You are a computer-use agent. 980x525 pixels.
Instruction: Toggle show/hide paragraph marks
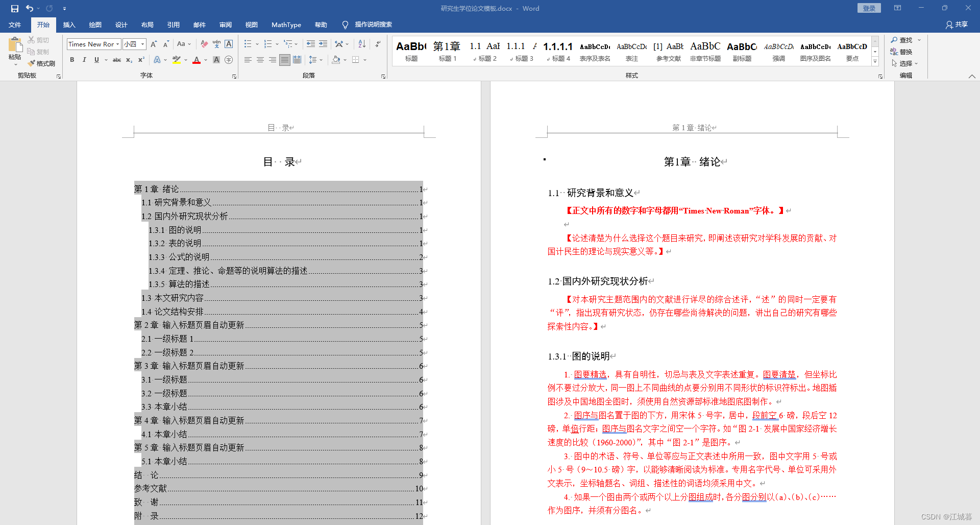pos(378,44)
